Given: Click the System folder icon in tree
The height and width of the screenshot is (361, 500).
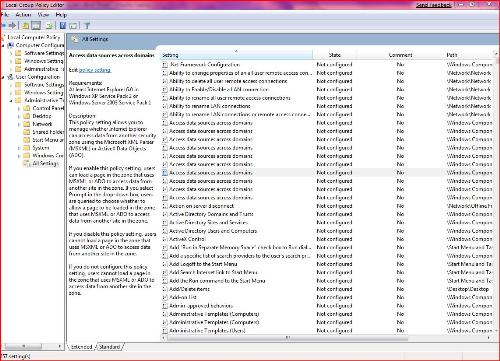Looking at the screenshot, I should [x=27, y=148].
